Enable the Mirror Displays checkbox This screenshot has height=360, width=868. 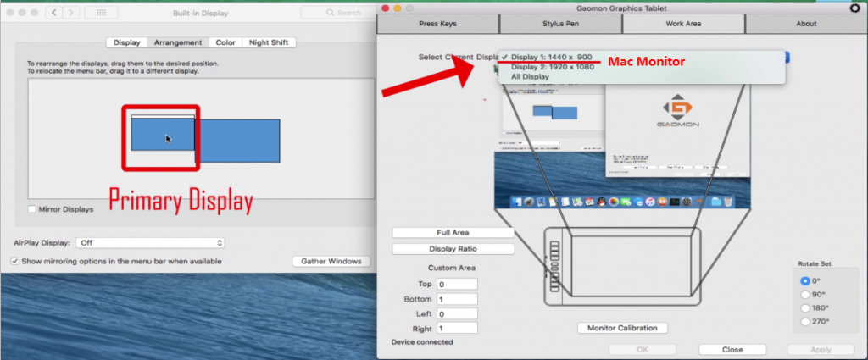(x=32, y=209)
